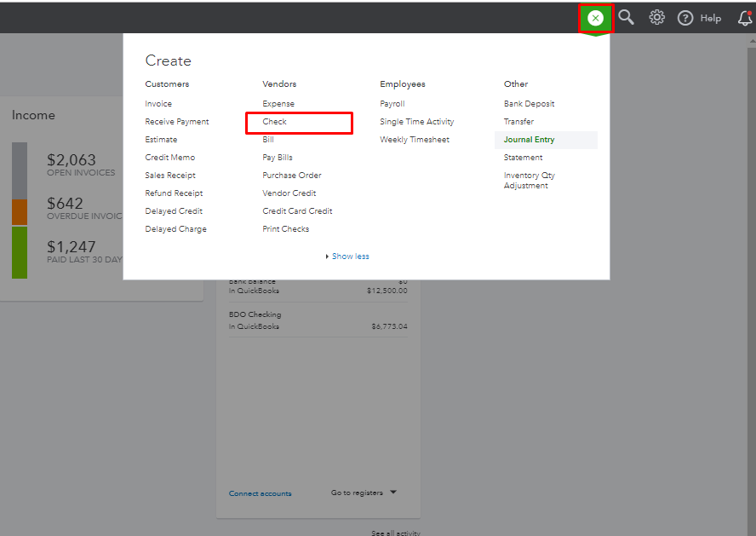Select Inventory Qty Adjustment option

pos(529,181)
